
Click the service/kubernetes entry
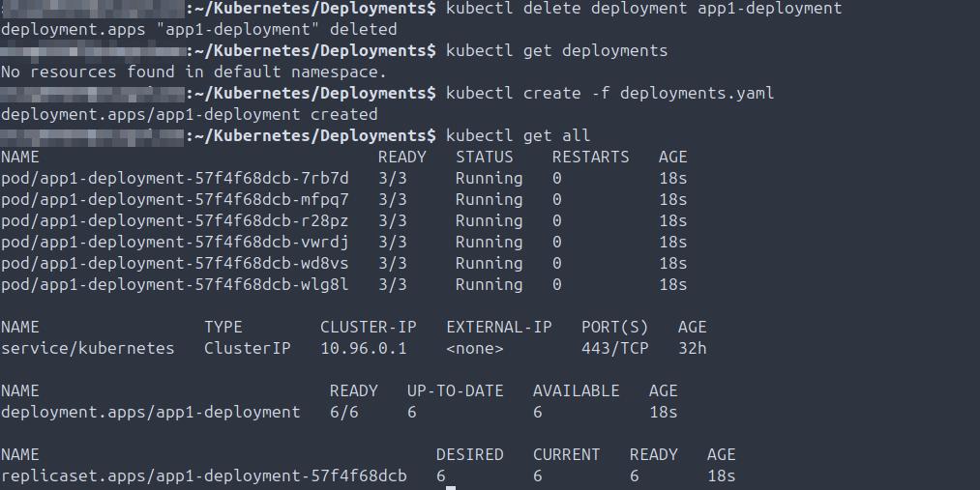coord(88,348)
